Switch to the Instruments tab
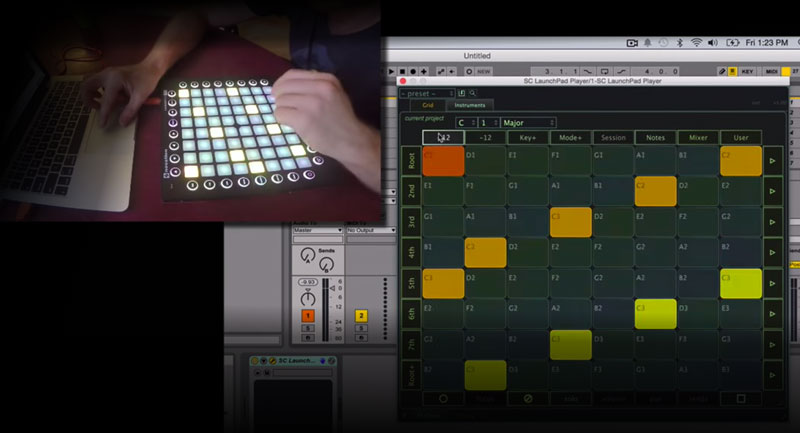This screenshot has height=433, width=800. click(469, 105)
